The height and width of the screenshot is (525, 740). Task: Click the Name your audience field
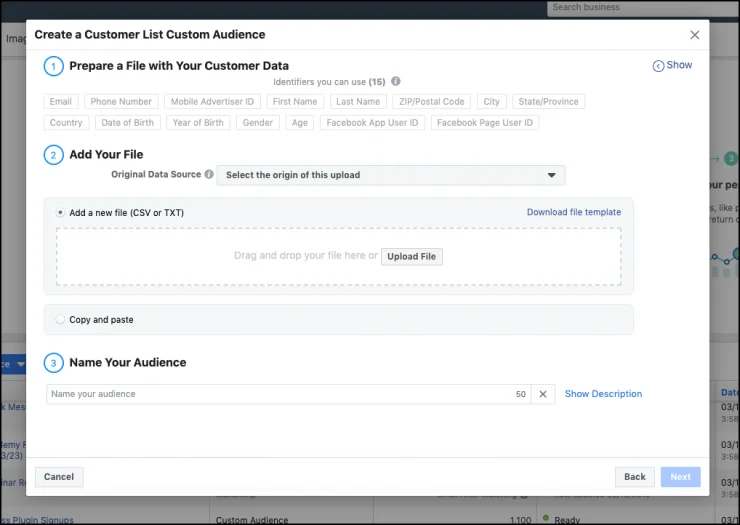coord(280,394)
